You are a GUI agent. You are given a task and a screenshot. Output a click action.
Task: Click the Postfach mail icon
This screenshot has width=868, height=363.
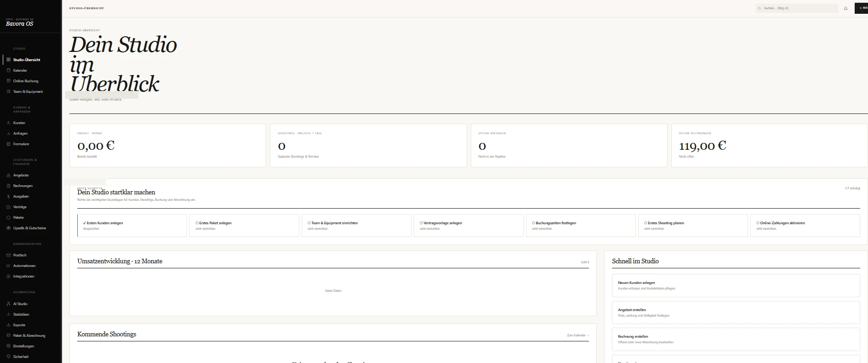(x=9, y=255)
